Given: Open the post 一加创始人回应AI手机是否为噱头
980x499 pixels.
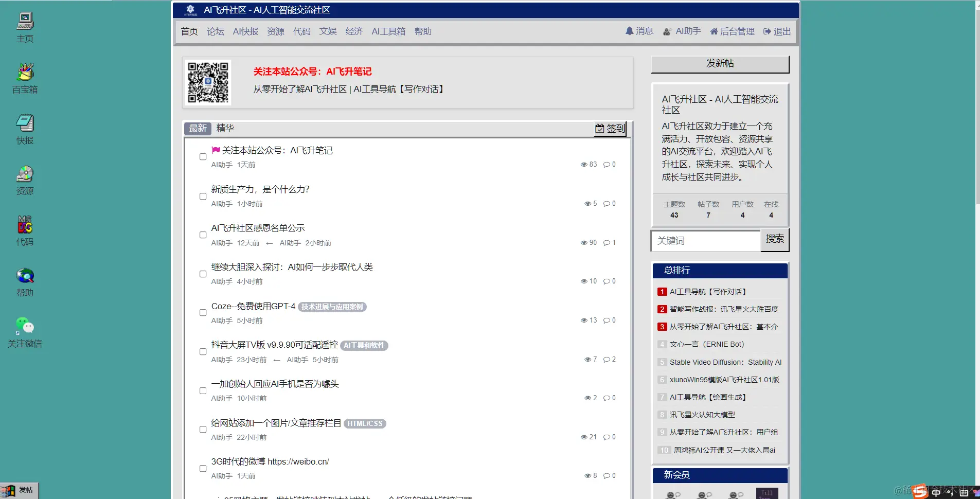Looking at the screenshot, I should [275, 384].
